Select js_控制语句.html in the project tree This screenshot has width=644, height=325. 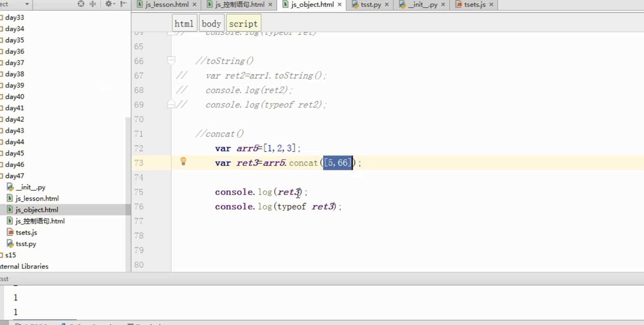point(40,221)
